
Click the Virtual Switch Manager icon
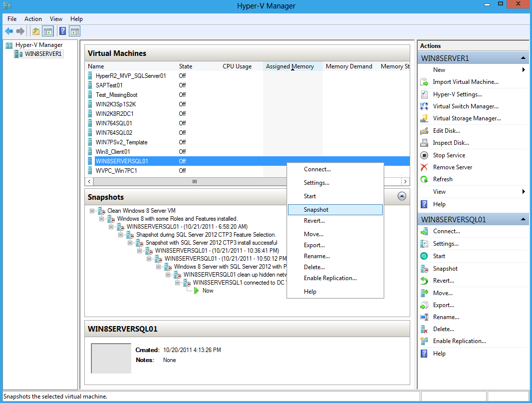(x=424, y=106)
